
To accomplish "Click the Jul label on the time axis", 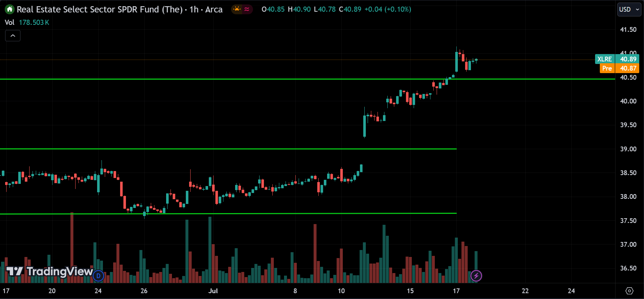I will 213,291.
